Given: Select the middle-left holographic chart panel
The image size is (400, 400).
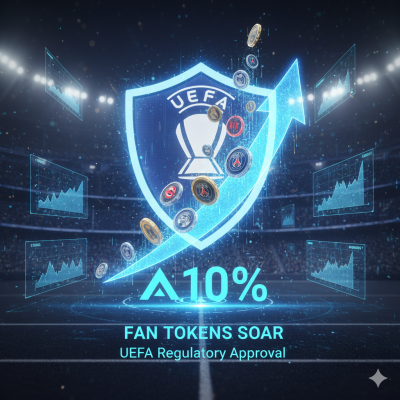Looking at the screenshot, I should pyautogui.click(x=59, y=186).
